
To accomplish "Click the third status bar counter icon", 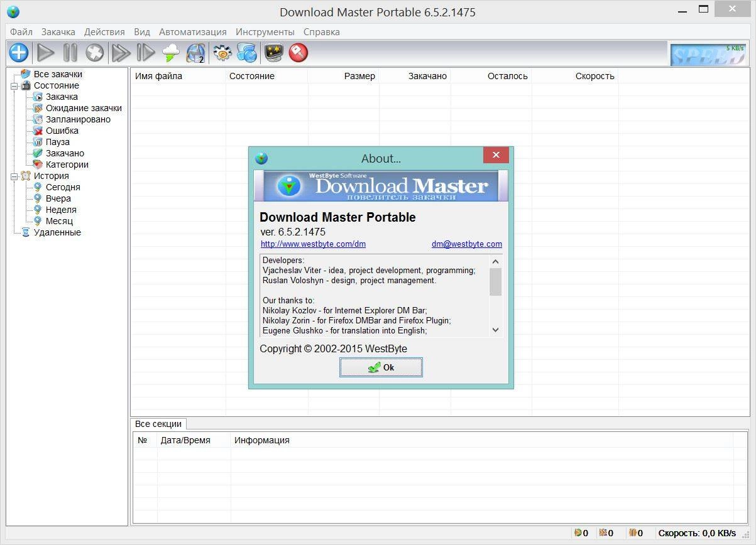I will (632, 533).
